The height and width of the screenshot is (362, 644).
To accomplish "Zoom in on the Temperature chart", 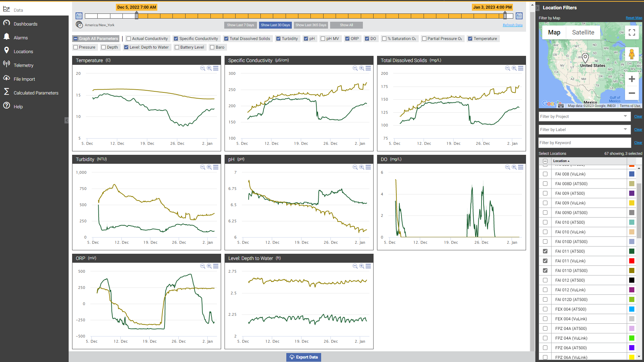I will (209, 68).
